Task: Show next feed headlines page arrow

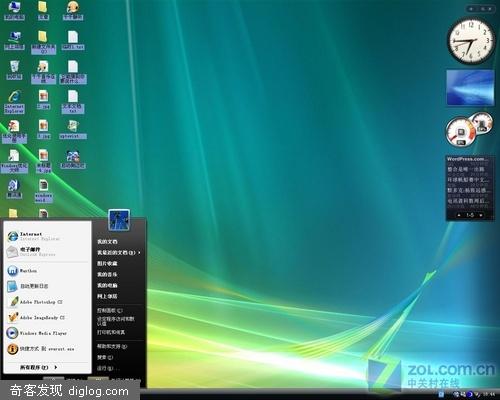Action: point(481,215)
